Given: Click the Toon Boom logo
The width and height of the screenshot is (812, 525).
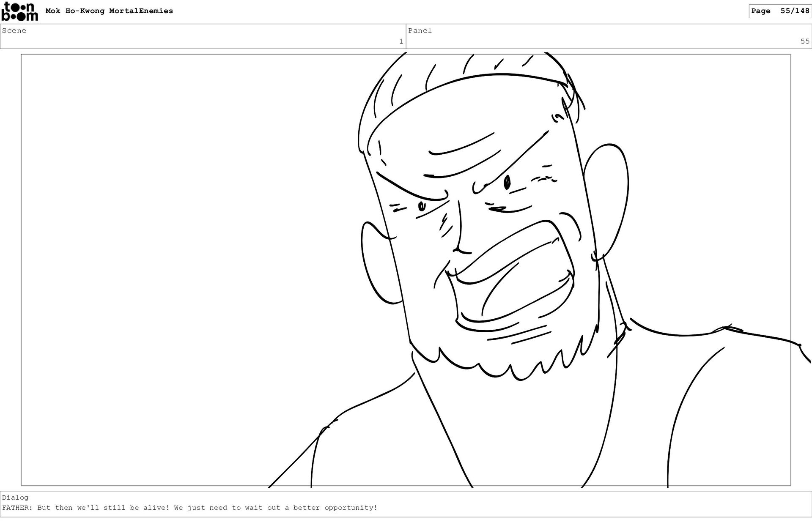Looking at the screenshot, I should (x=19, y=11).
